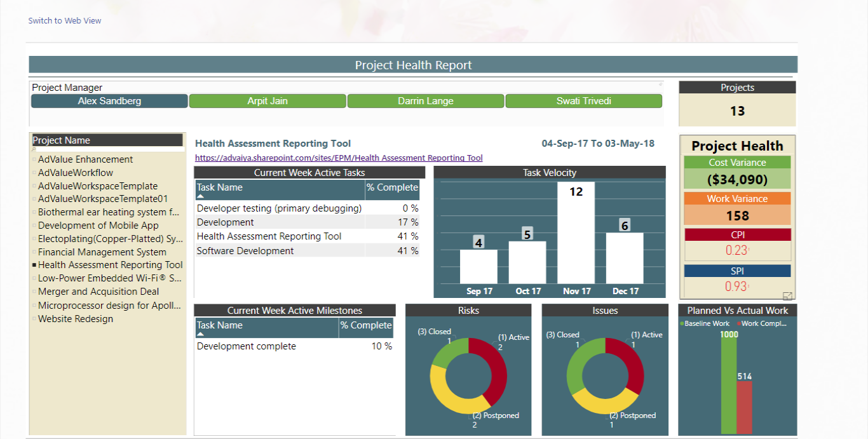
Task: Click green Baseline Work bar (1000)
Action: (729, 382)
